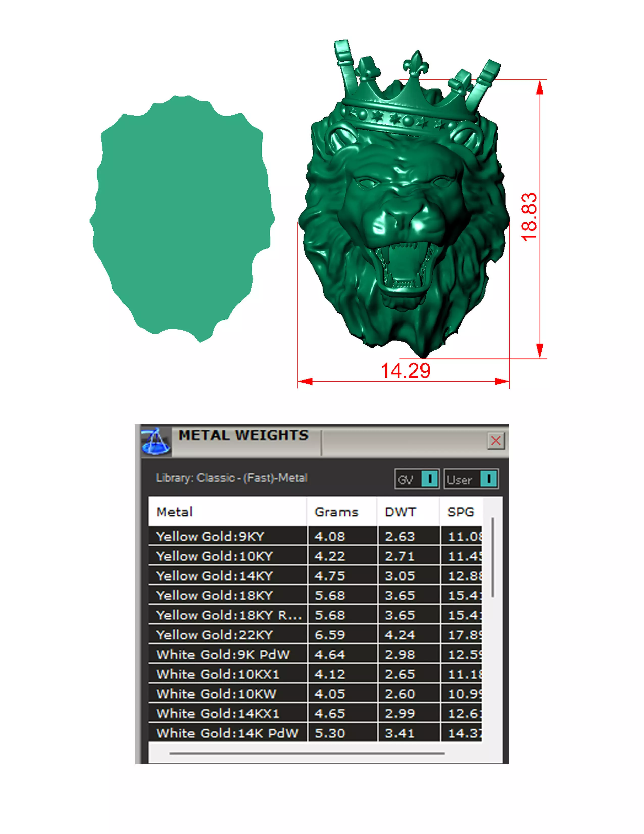Click the 2.71 DWT value
Screen dimensions: 644x834
(400, 556)
